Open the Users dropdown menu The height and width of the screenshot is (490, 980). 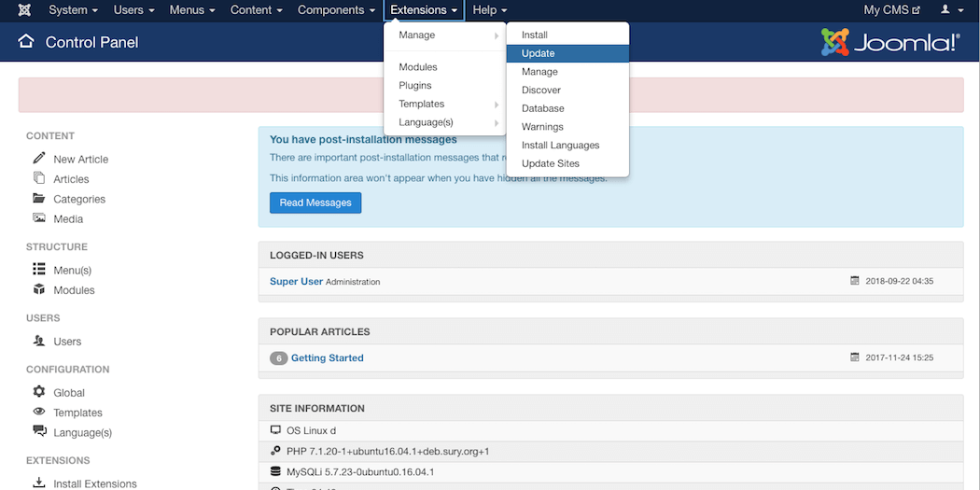click(x=133, y=10)
